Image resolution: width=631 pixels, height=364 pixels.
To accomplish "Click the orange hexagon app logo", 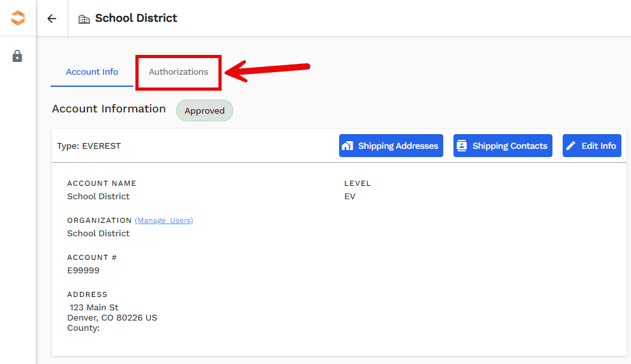I will (x=18, y=18).
